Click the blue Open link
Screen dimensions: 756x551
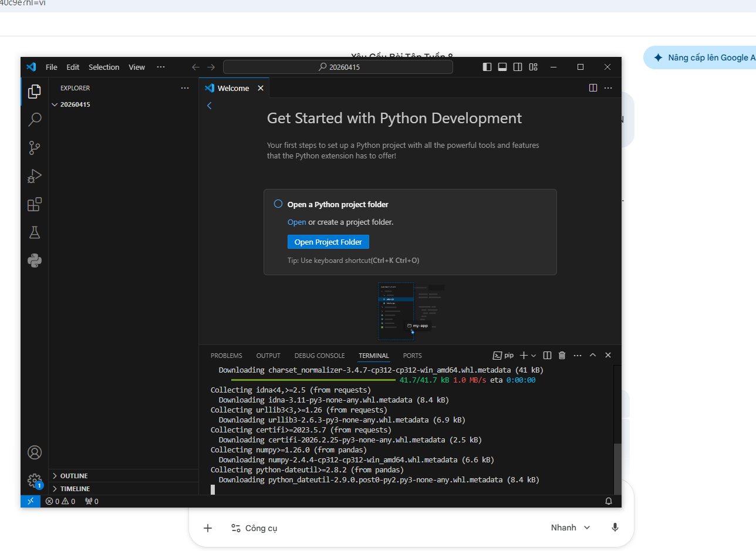pos(296,222)
